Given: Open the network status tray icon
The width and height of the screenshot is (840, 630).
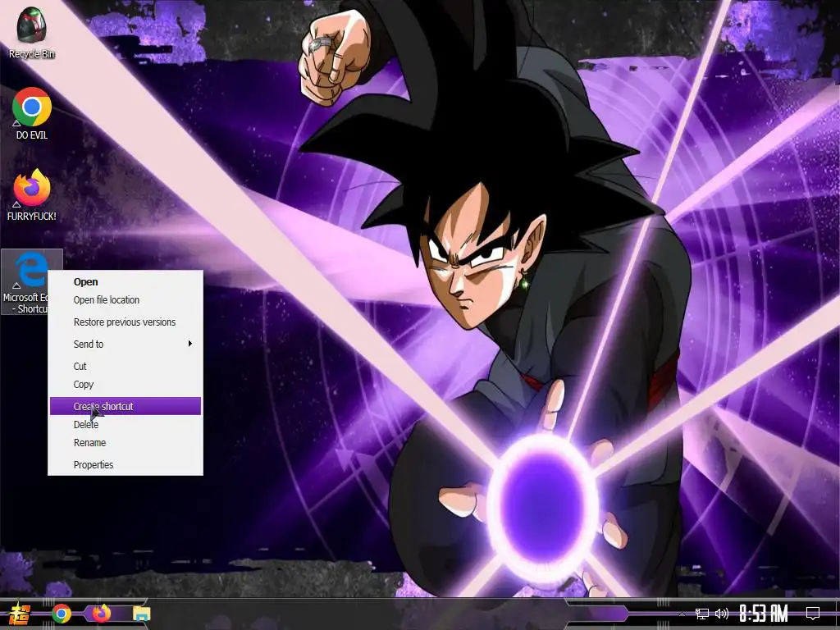Looking at the screenshot, I should coord(702,614).
